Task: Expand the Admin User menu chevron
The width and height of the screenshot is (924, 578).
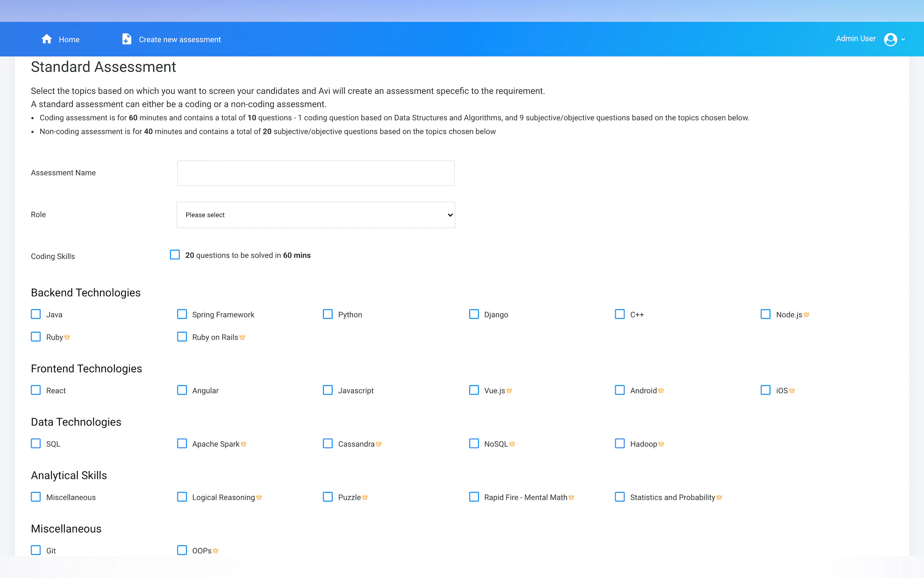Action: (x=903, y=39)
